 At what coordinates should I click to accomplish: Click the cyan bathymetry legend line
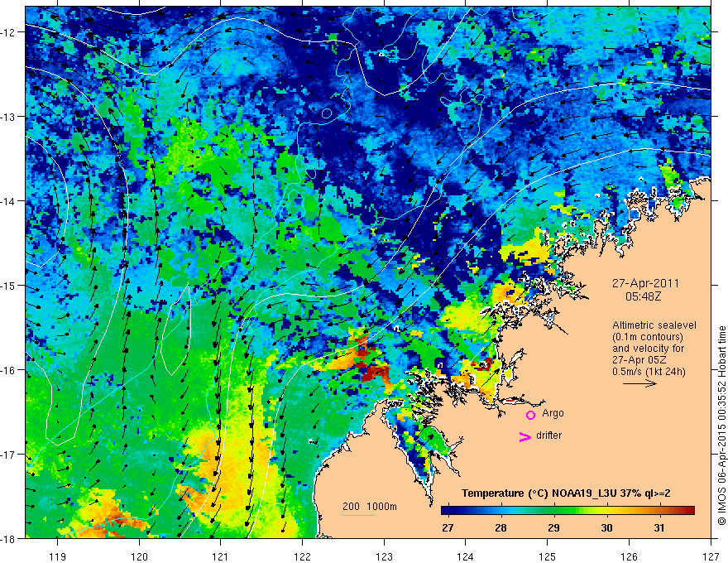point(359,515)
